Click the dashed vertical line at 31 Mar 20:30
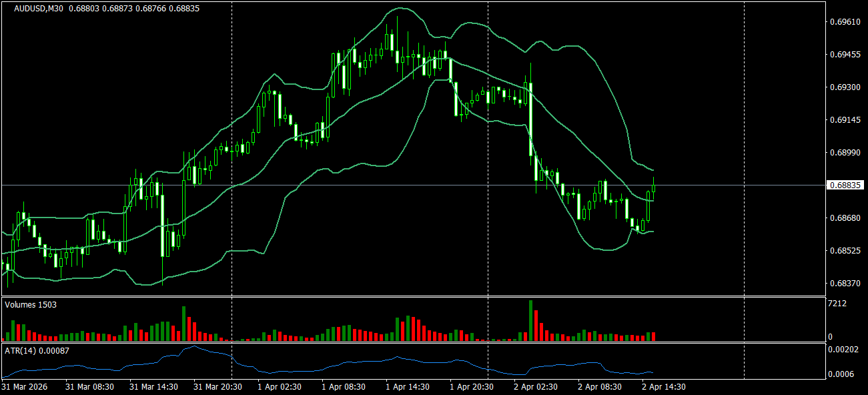The image size is (868, 395). [x=232, y=167]
